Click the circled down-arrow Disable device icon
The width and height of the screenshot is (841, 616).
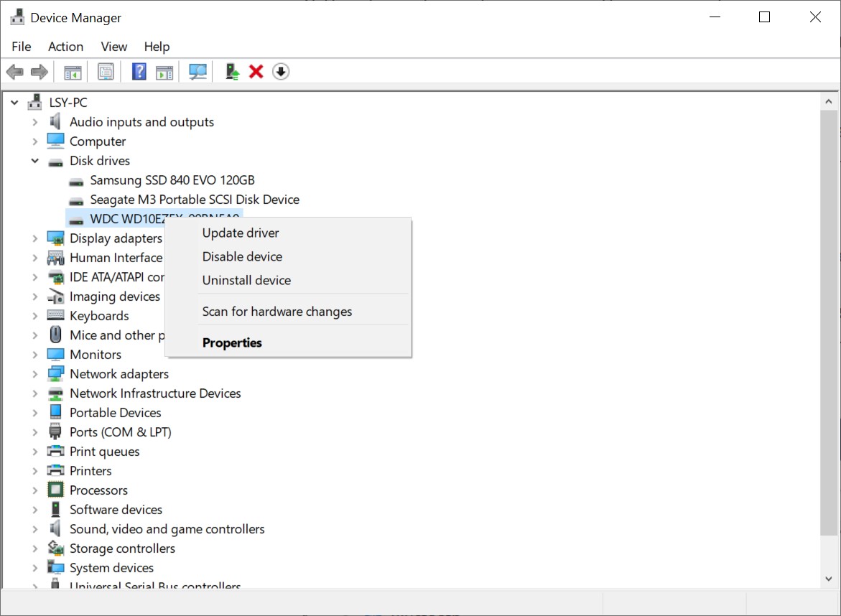(281, 72)
